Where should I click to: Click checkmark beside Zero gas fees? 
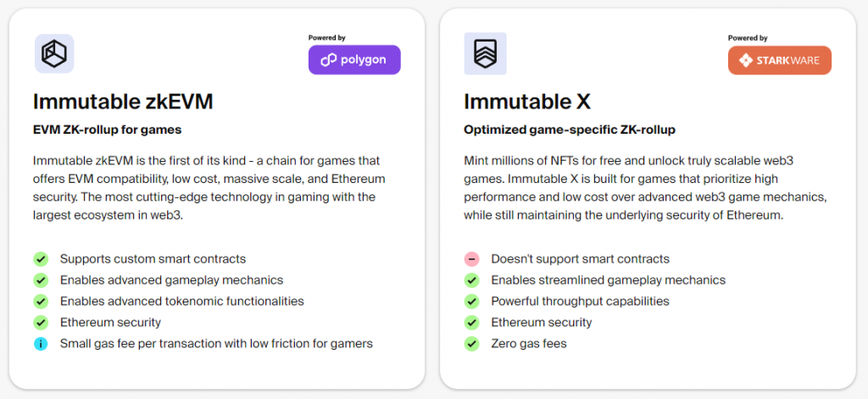(x=471, y=344)
